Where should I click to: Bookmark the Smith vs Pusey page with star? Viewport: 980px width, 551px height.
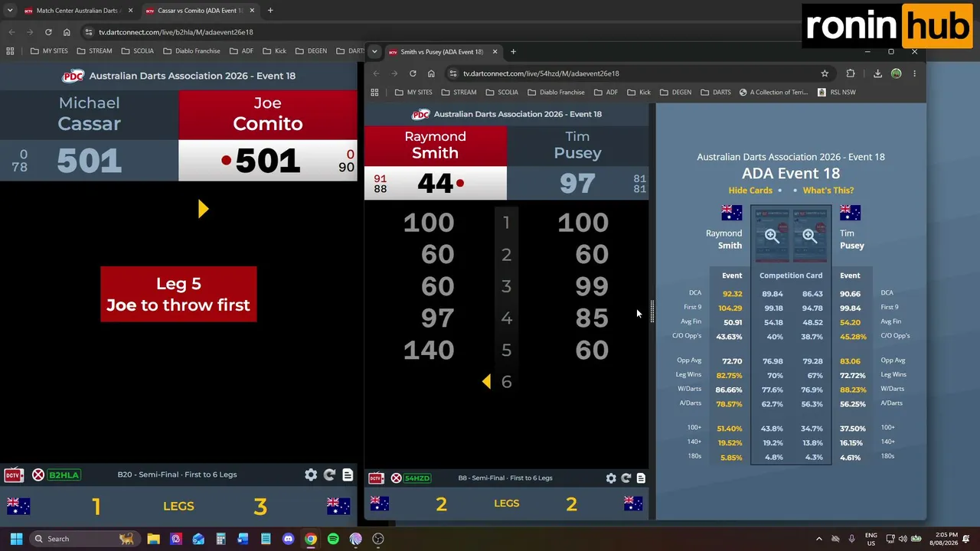click(825, 73)
